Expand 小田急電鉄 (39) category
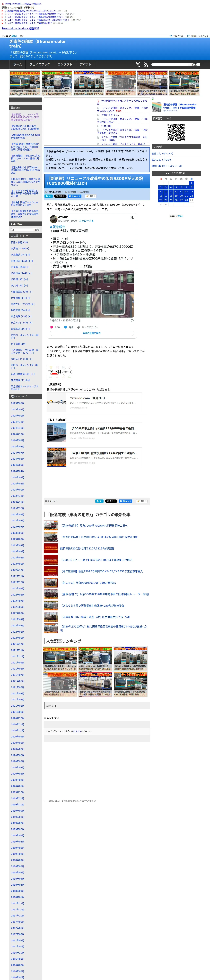Image resolution: width=210 pixels, height=980 pixels. 30,292
